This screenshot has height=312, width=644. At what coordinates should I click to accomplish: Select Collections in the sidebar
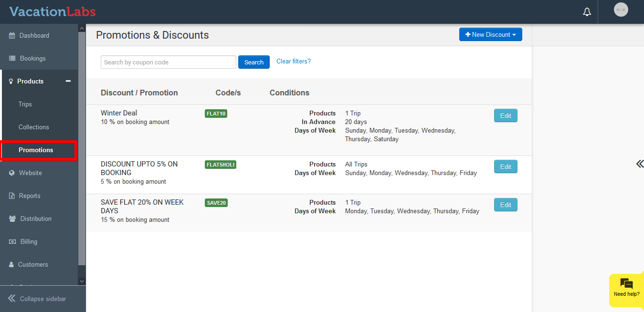tap(34, 127)
